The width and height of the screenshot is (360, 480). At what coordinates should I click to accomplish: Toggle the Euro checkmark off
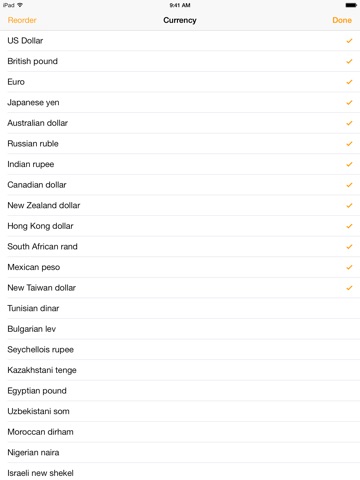click(x=349, y=82)
